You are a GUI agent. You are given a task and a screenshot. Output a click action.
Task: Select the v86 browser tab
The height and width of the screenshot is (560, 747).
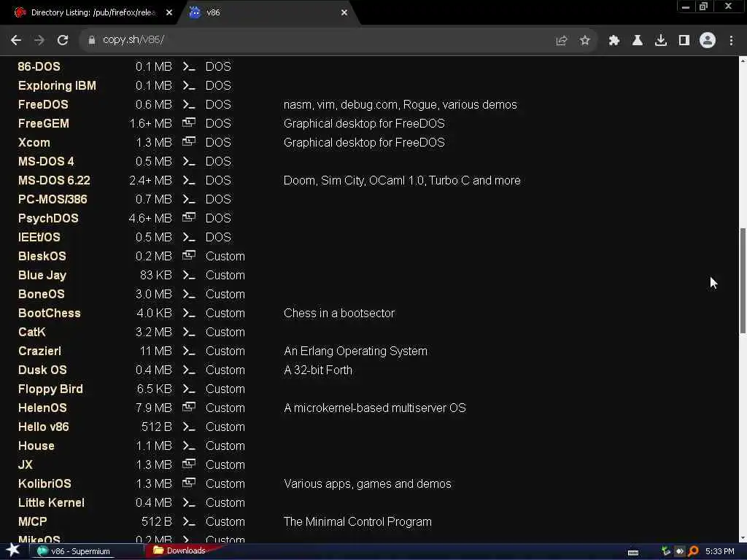tap(267, 13)
